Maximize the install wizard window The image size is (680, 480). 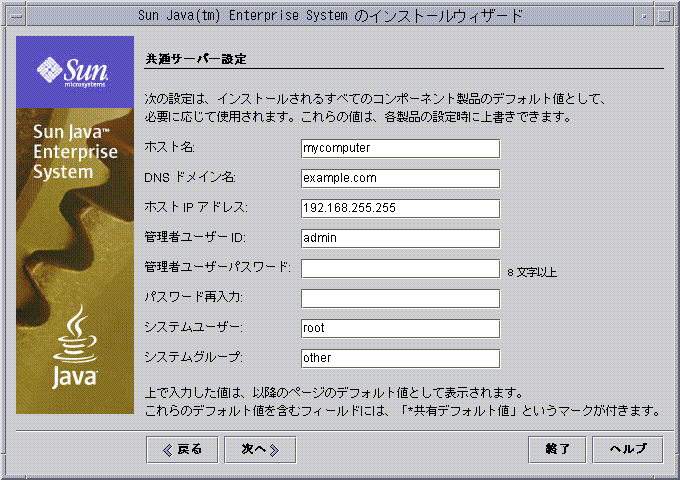click(x=664, y=16)
